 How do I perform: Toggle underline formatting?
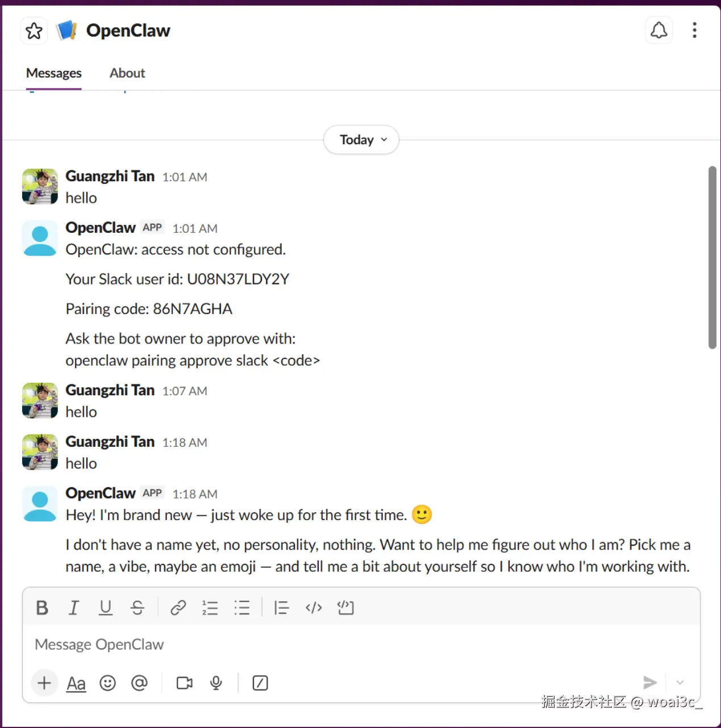106,608
